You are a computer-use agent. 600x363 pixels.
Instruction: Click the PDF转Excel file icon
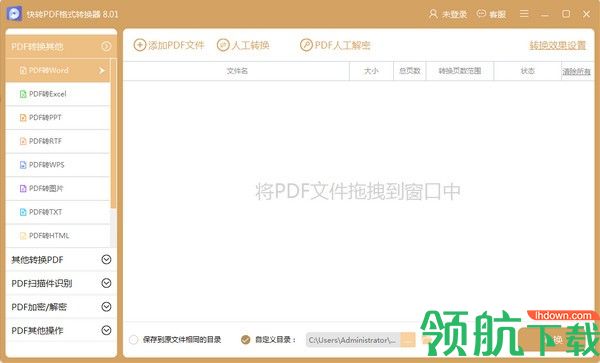point(23,94)
